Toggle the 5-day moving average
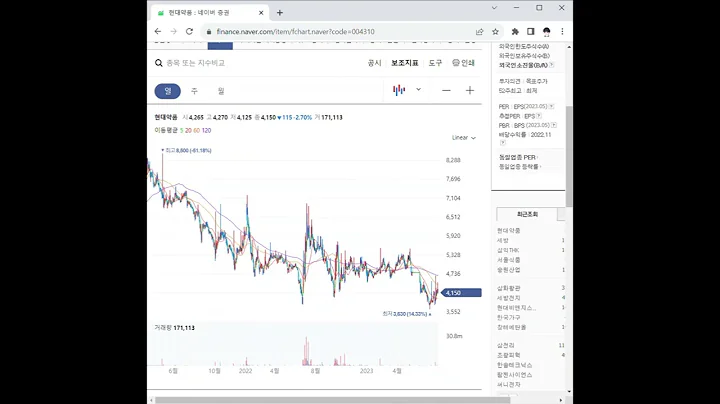 tap(181, 130)
